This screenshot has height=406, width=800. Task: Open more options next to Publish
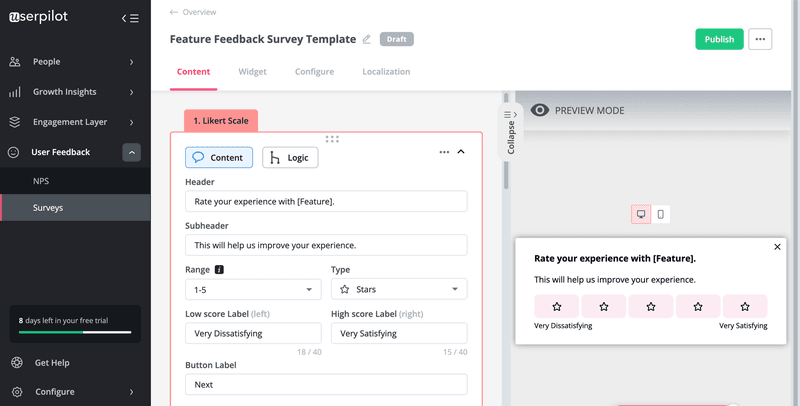coord(760,39)
